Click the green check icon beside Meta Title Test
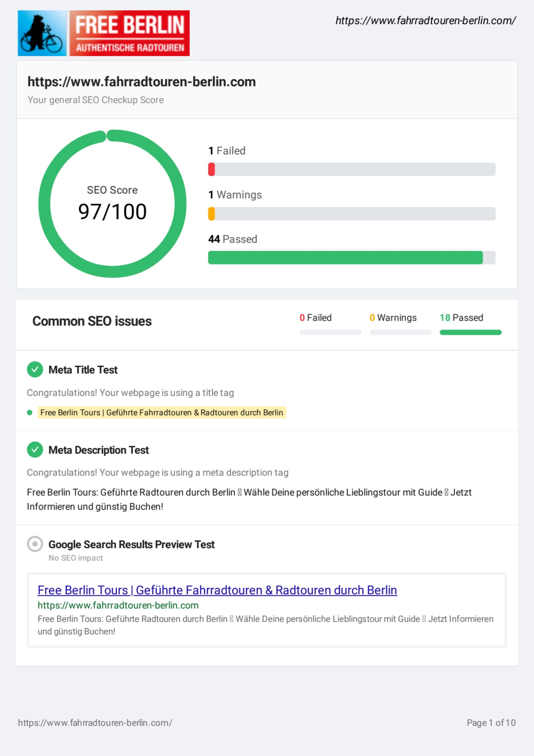 tap(35, 370)
